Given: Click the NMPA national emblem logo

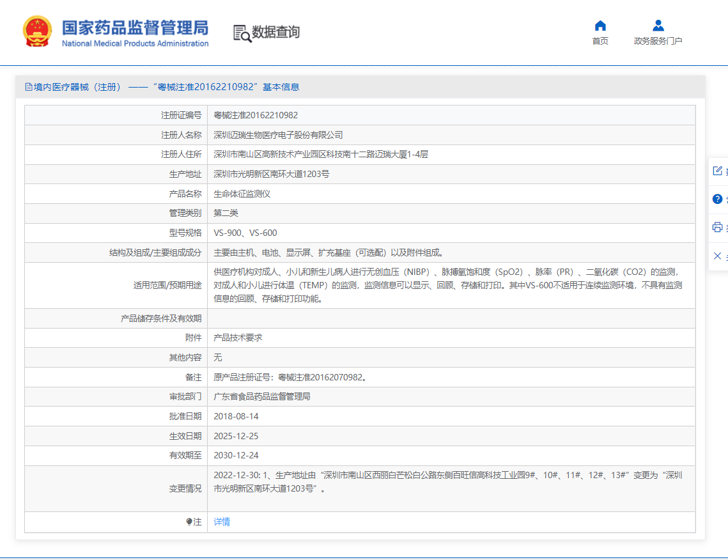Looking at the screenshot, I should (x=37, y=31).
